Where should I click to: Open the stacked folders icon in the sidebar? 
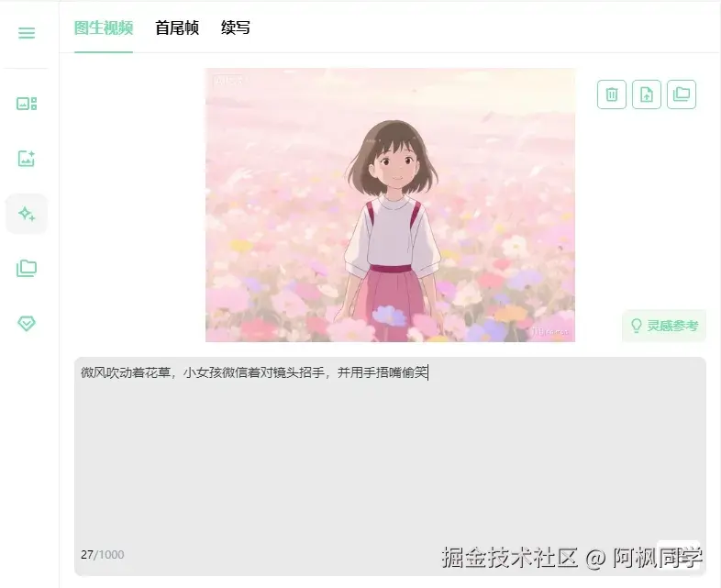[27, 269]
